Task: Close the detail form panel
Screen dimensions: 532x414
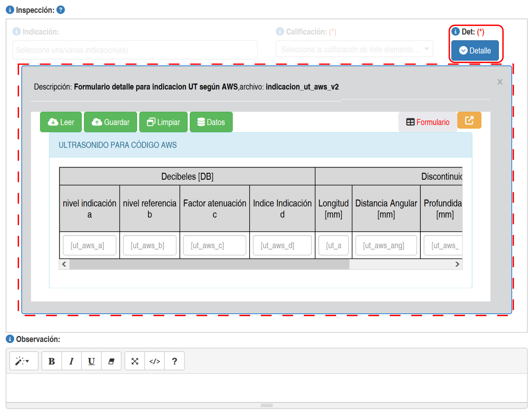Action: click(500, 82)
